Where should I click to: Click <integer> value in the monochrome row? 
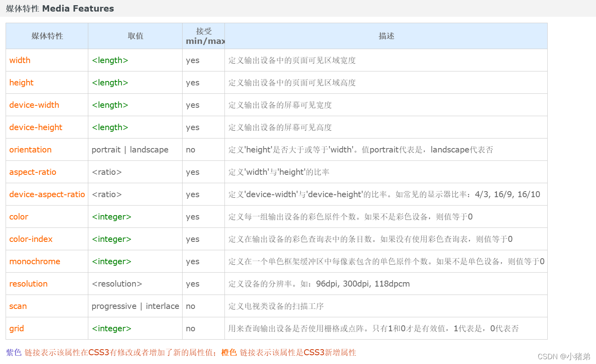pyautogui.click(x=111, y=261)
